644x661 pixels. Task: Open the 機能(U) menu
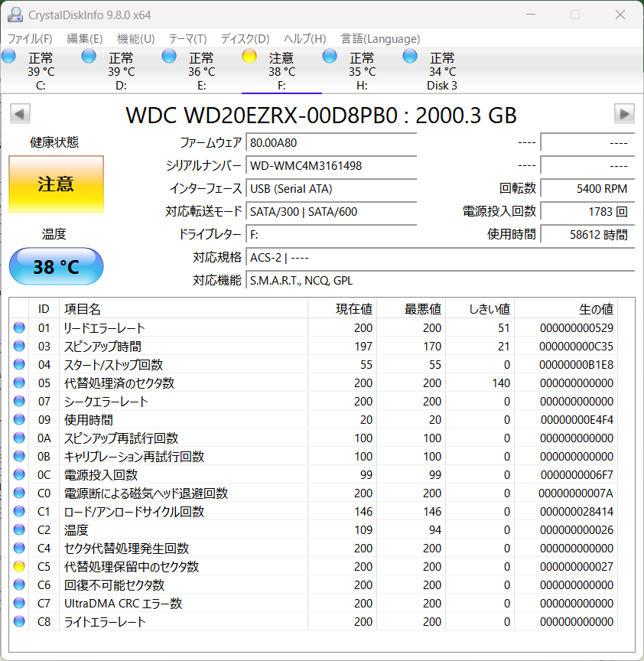coord(135,38)
